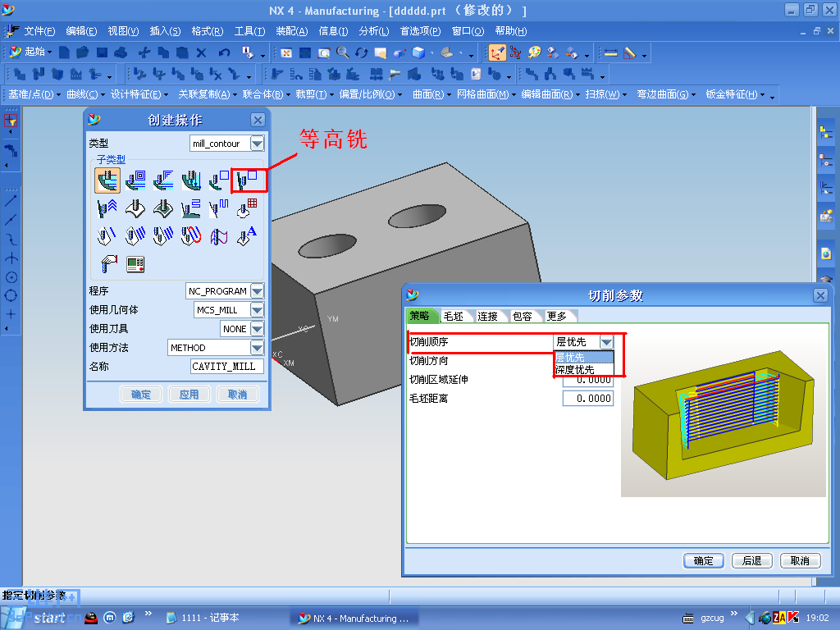Open the 起始 start dropdown
The image size is (840, 630).
click(x=31, y=52)
